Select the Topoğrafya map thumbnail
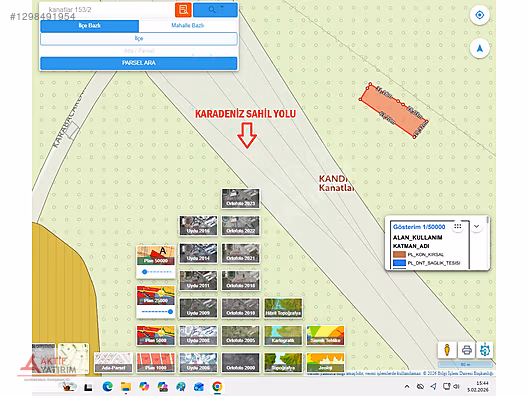The height and width of the screenshot is (396, 528). click(x=283, y=362)
